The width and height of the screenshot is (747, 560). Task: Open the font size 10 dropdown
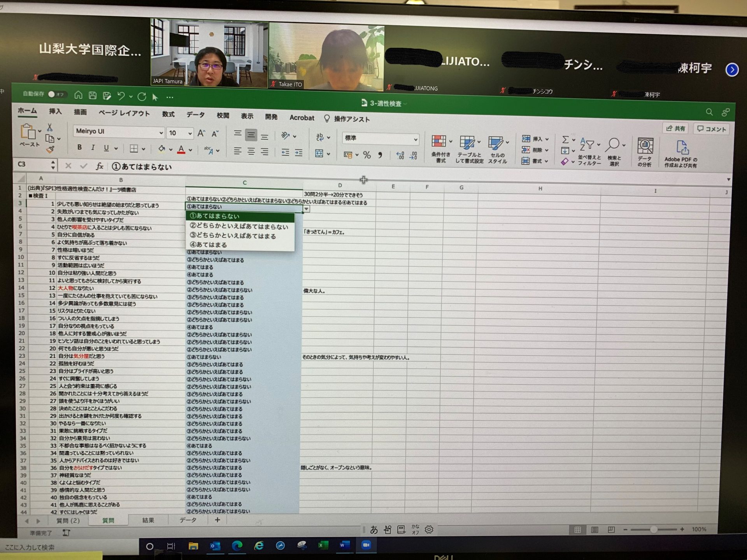point(190,133)
